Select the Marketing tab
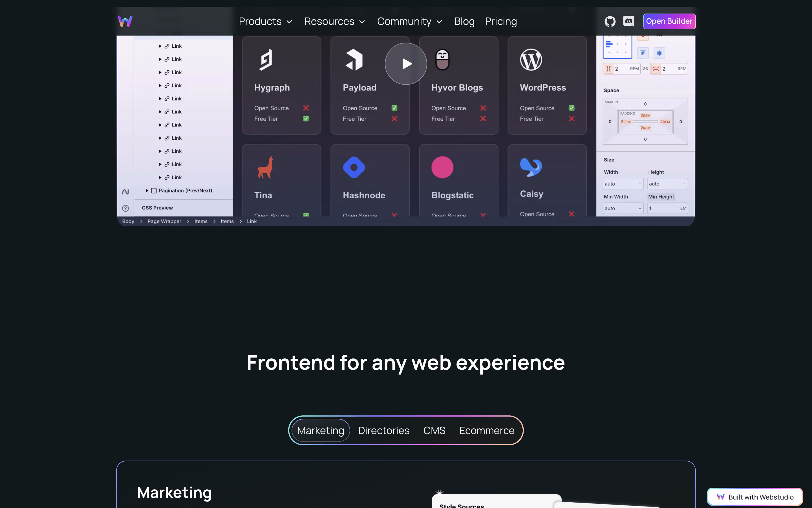 [321, 430]
